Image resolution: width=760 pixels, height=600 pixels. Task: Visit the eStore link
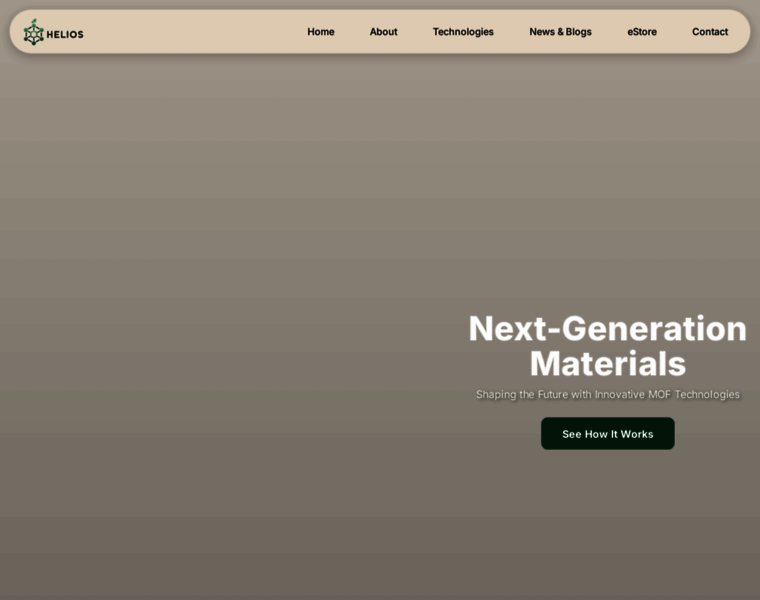(642, 32)
